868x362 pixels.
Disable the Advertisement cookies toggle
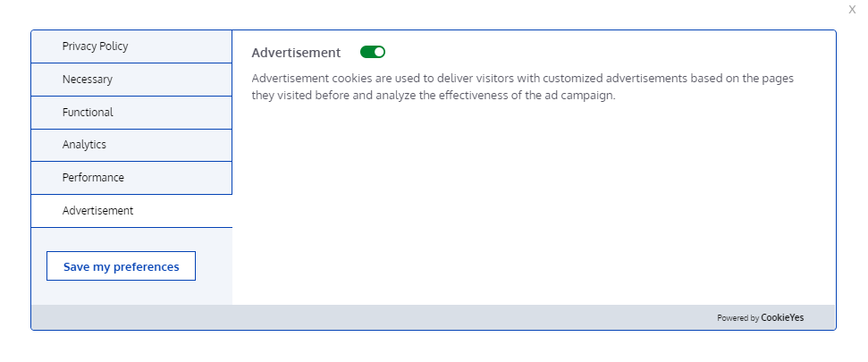click(373, 52)
